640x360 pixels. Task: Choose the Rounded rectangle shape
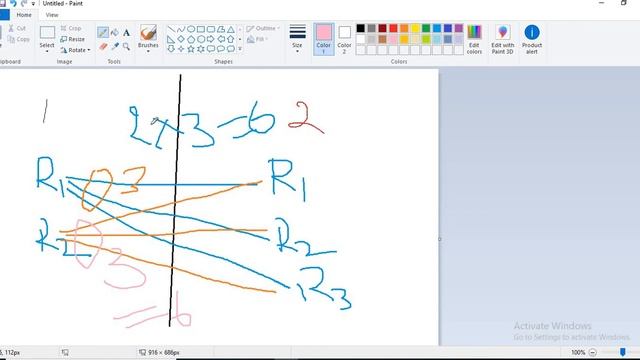pyautogui.click(x=211, y=29)
